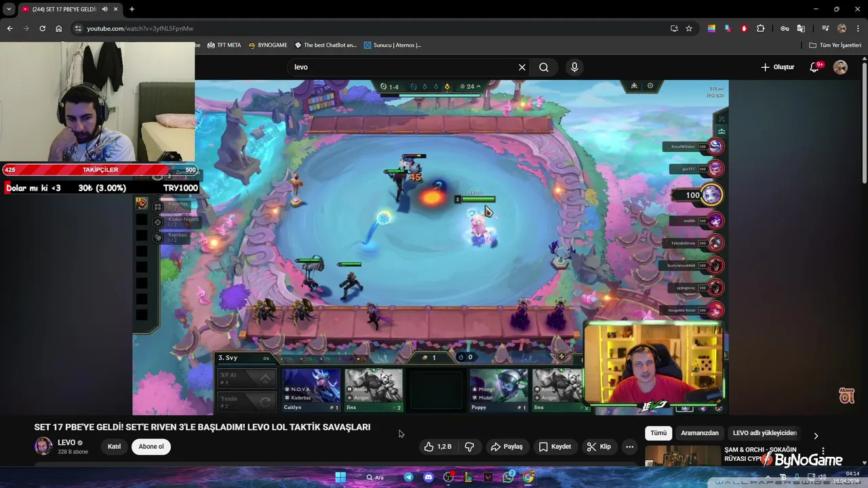Run YouTube search with magnifier button
Image resolution: width=868 pixels, height=488 pixels.
click(x=544, y=67)
